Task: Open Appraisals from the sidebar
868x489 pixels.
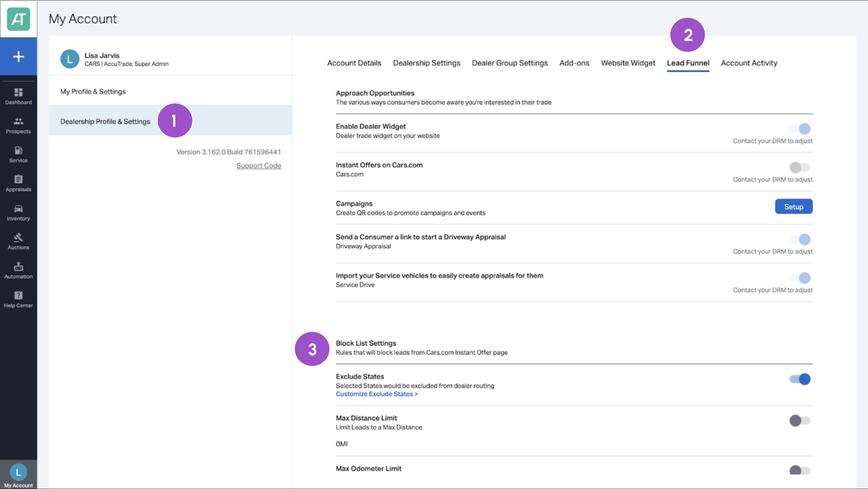Action: (18, 183)
